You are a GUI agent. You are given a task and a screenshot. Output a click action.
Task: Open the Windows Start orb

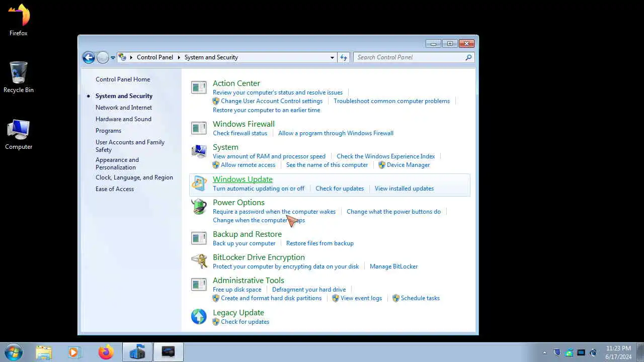point(14,352)
